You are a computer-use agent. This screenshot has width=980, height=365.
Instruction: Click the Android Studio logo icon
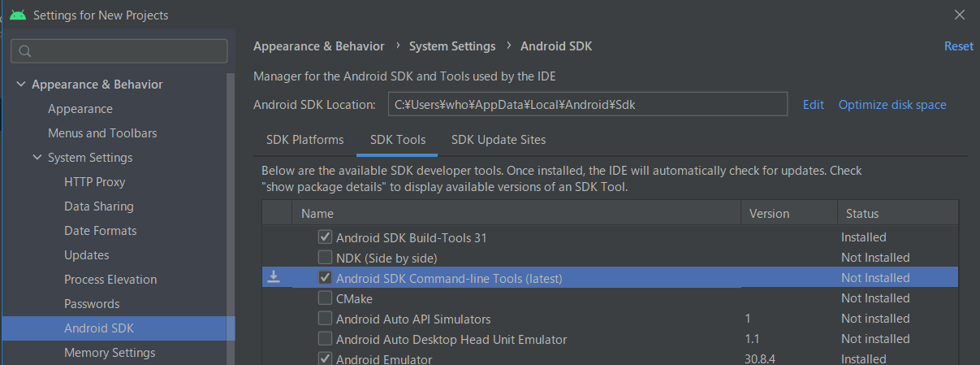[17, 15]
